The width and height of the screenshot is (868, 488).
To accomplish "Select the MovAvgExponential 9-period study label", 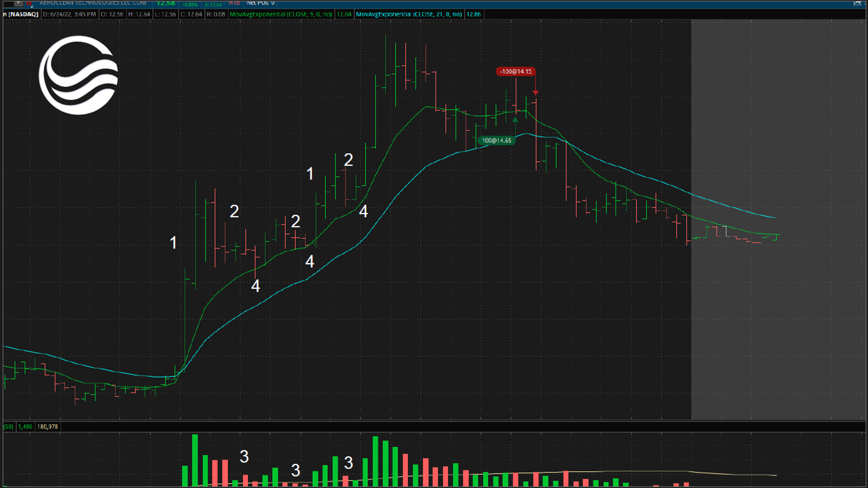I will point(281,14).
